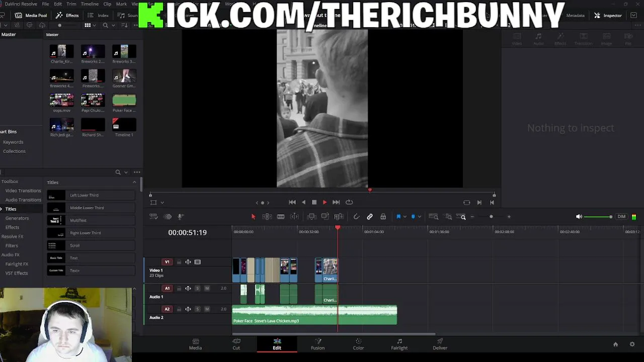Toggle Position Lock padlock

pyautogui.click(x=383, y=217)
